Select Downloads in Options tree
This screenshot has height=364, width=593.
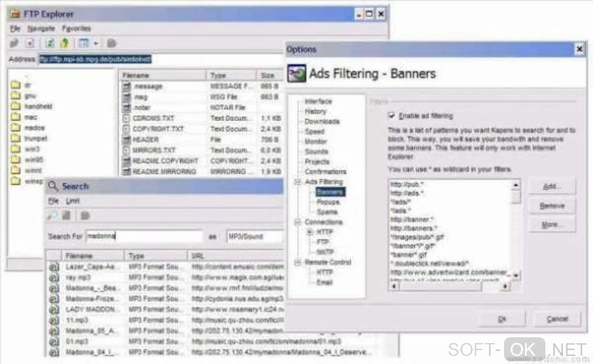pos(322,121)
